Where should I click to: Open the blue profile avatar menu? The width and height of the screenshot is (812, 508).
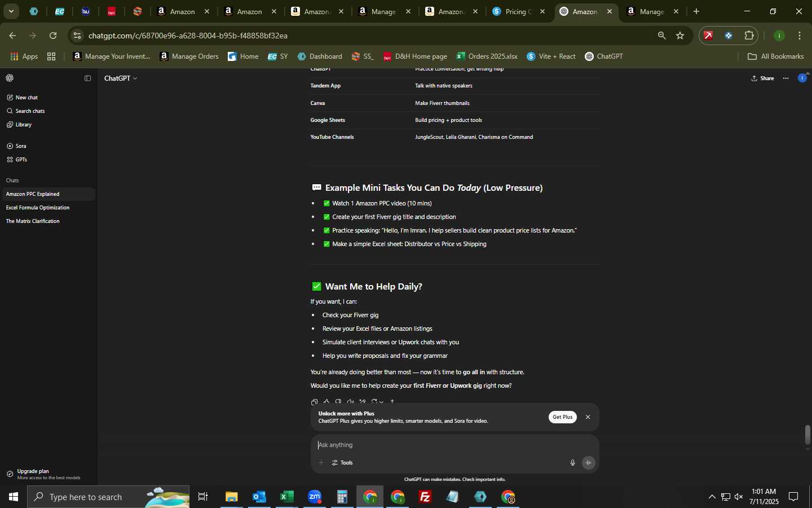point(802,78)
